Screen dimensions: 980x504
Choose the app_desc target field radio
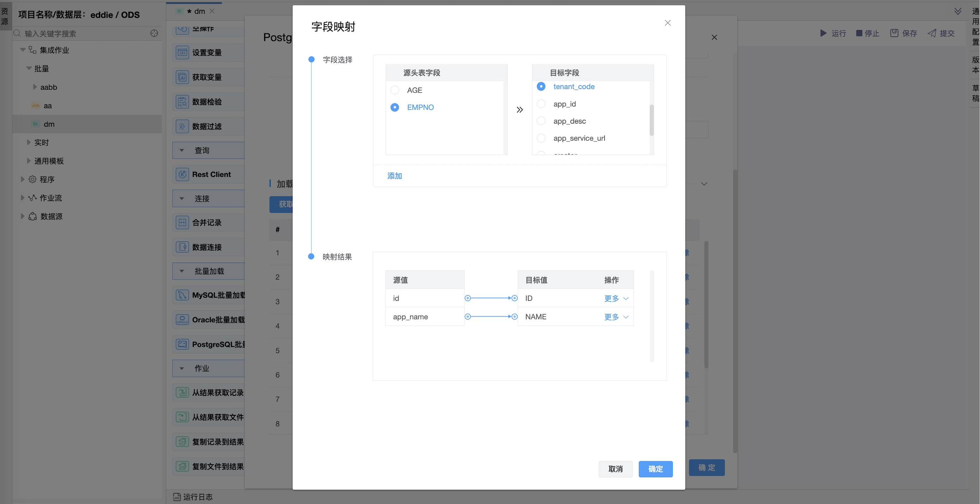[541, 121]
